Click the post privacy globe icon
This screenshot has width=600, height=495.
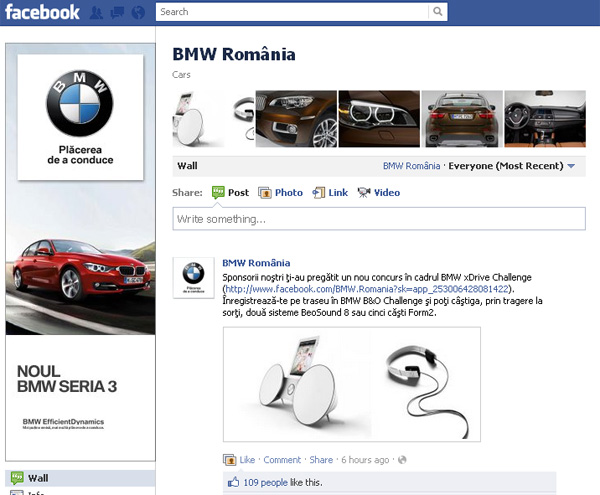(x=403, y=460)
